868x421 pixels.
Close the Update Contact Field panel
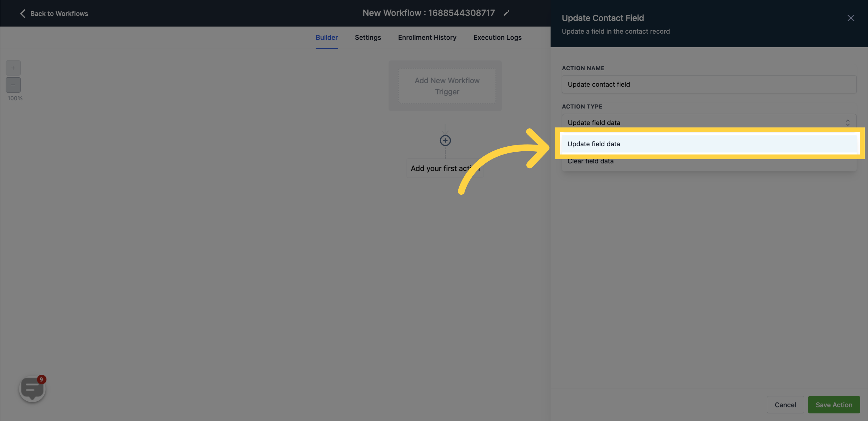click(x=851, y=18)
